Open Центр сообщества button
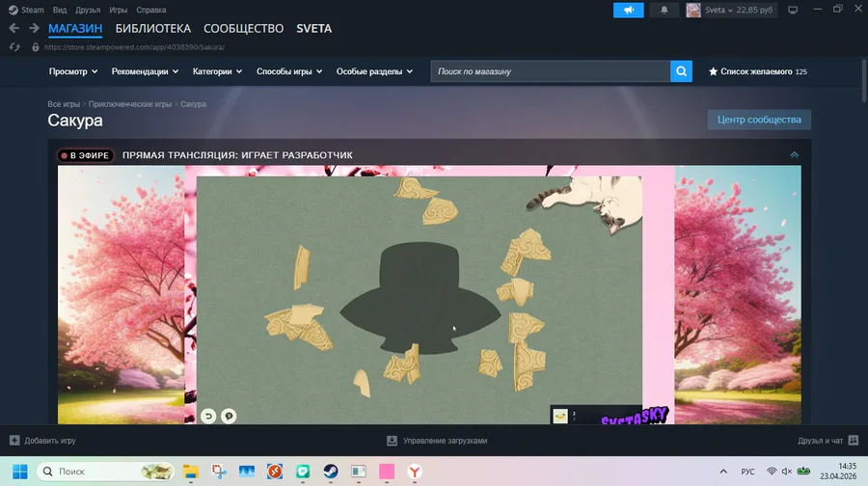 (x=759, y=120)
